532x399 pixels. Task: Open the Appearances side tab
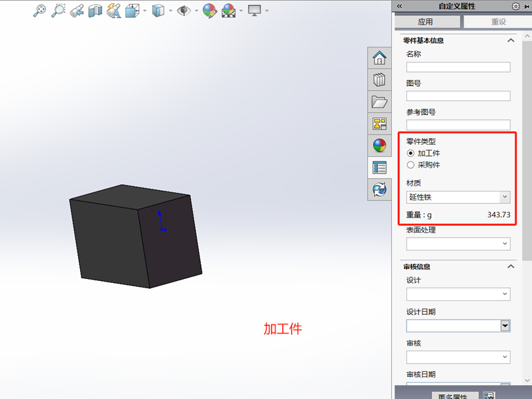click(x=379, y=146)
